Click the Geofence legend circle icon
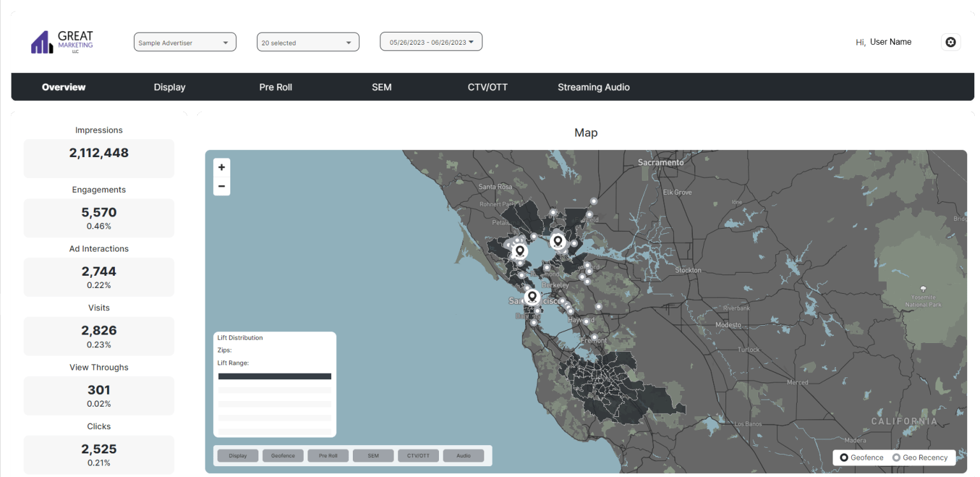This screenshot has width=980, height=477. click(844, 457)
